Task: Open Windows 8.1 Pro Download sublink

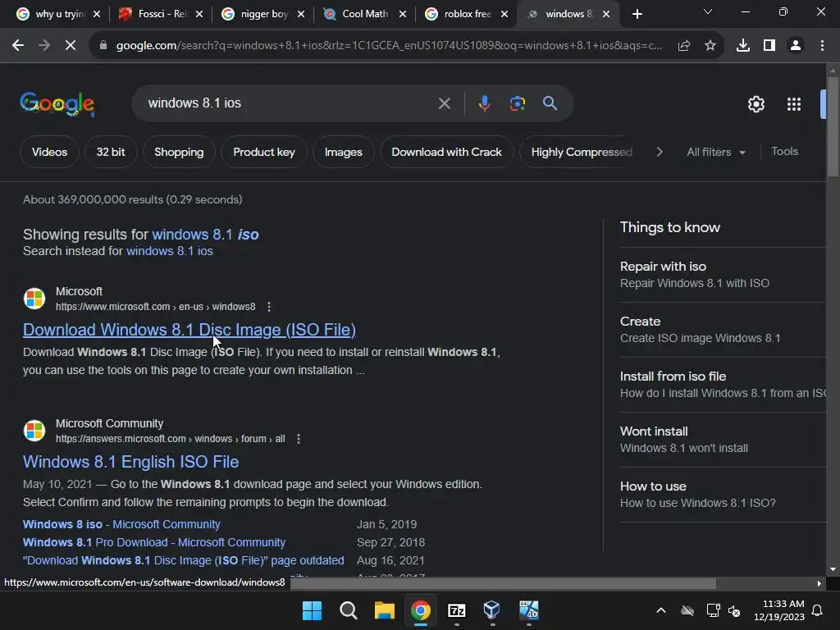Action: click(x=154, y=542)
